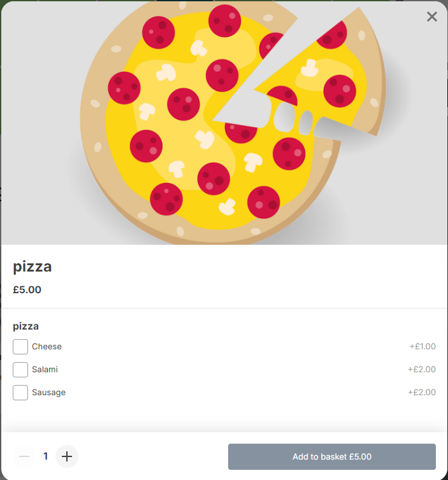Viewport: 448px width, 480px height.
Task: Click the quantity number between minus and plus
Action: coord(46,456)
